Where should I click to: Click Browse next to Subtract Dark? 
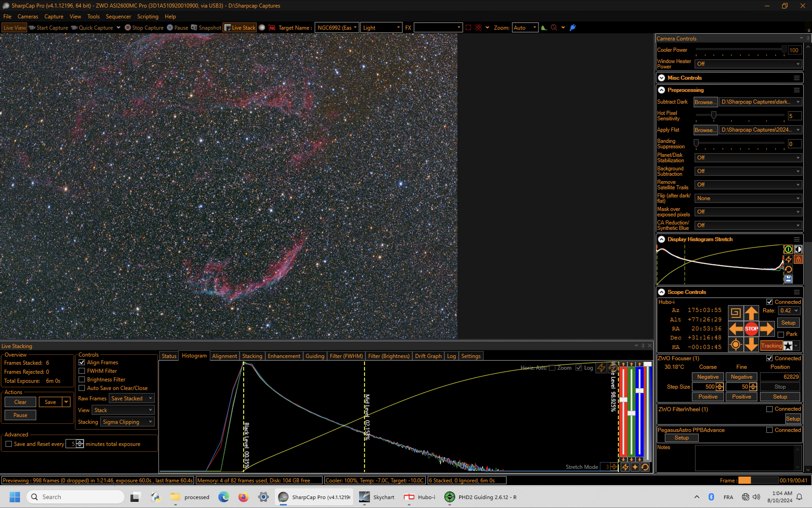706,102
